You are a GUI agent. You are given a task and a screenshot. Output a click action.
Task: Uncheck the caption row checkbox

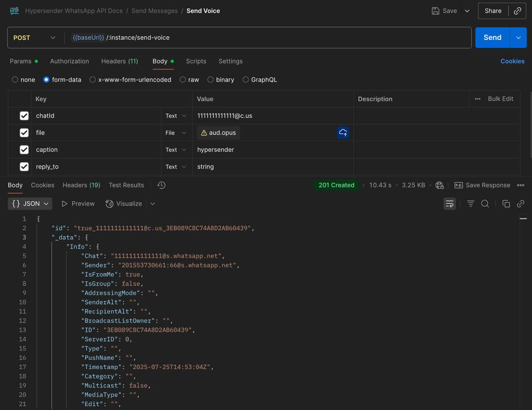coord(24,150)
